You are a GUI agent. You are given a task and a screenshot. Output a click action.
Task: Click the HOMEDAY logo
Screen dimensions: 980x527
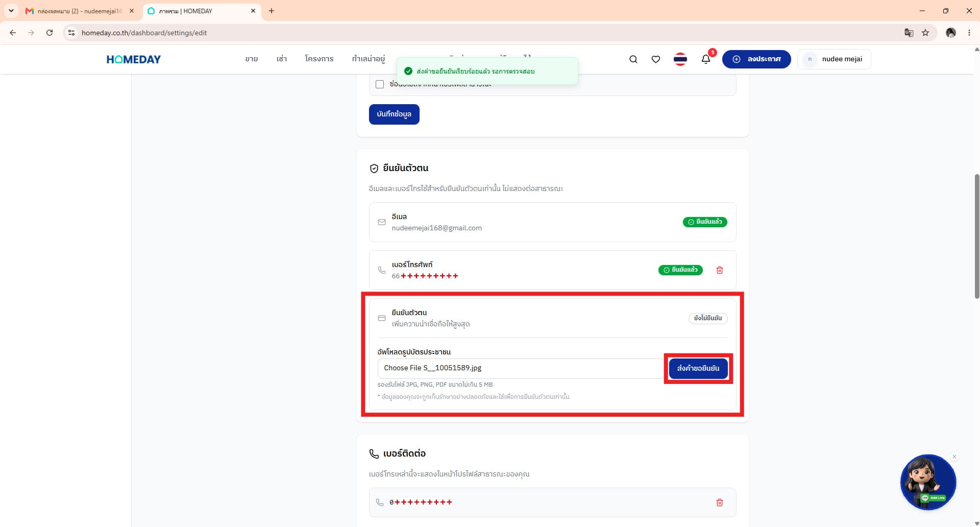pos(134,59)
